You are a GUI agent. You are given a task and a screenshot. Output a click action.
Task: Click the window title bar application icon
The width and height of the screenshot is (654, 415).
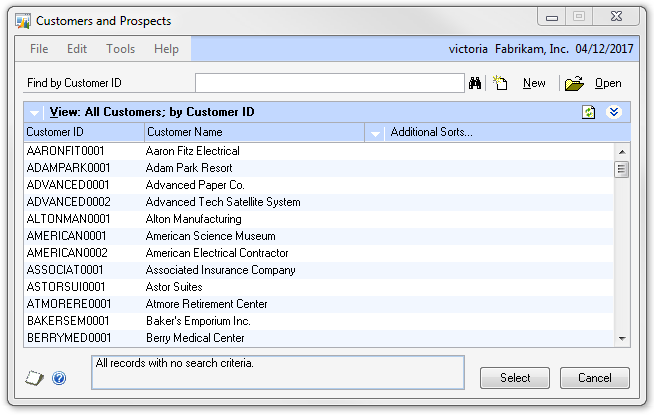pos(23,21)
